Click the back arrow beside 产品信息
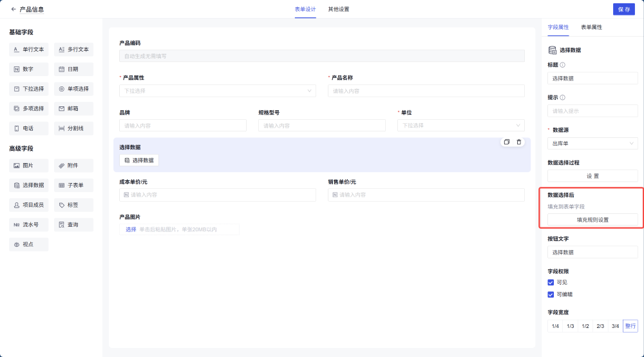 coord(14,9)
